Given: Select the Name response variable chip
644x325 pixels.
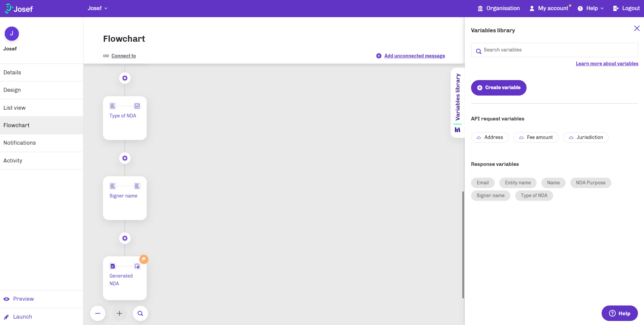Looking at the screenshot, I should pyautogui.click(x=553, y=183).
